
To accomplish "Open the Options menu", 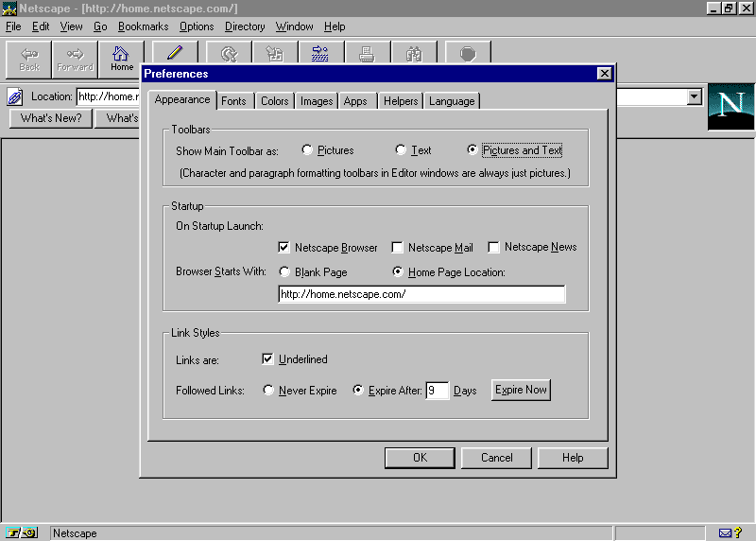I will click(197, 26).
